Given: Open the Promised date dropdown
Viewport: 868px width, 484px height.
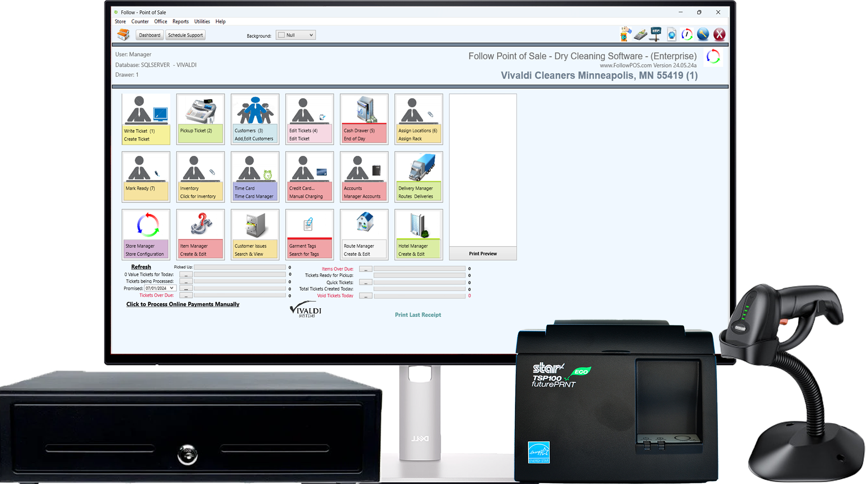Looking at the screenshot, I should [x=160, y=288].
